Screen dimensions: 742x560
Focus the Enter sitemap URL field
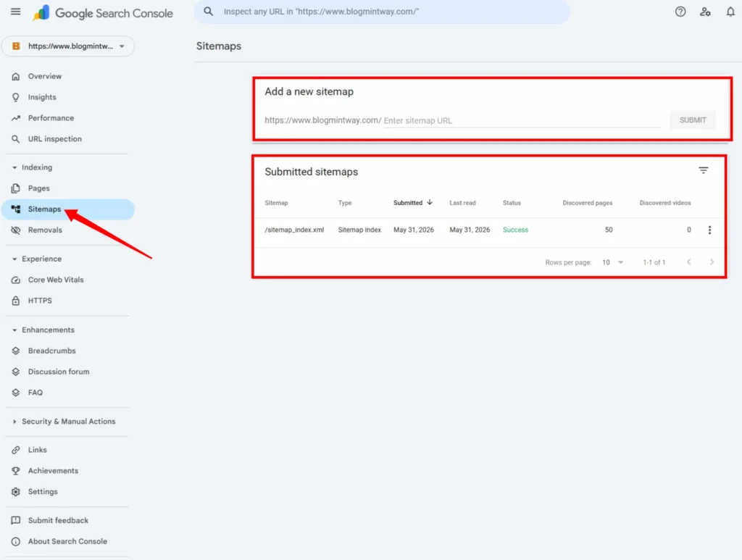point(522,120)
